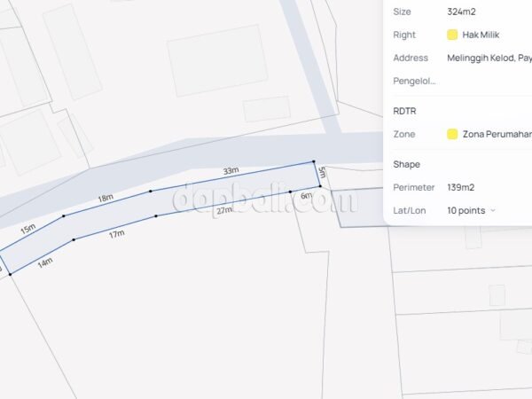532x399 pixels.
Task: Expand the Lat/Lon 10 points dropdown
Action: [x=470, y=210]
